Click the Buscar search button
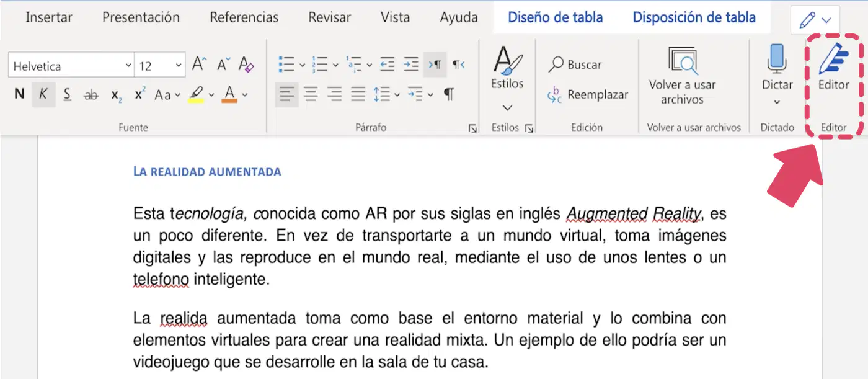The width and height of the screenshot is (868, 379). coord(575,65)
